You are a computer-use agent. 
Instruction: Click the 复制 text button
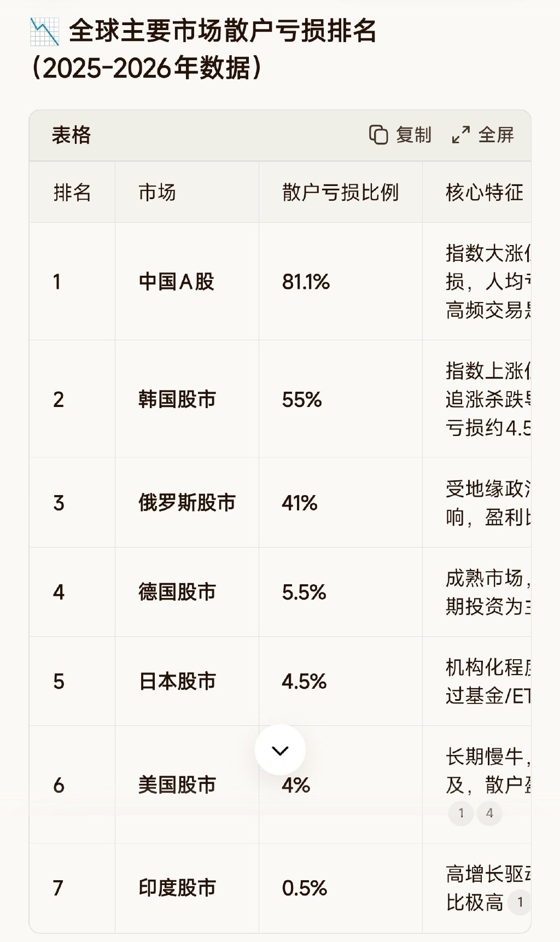point(413,135)
